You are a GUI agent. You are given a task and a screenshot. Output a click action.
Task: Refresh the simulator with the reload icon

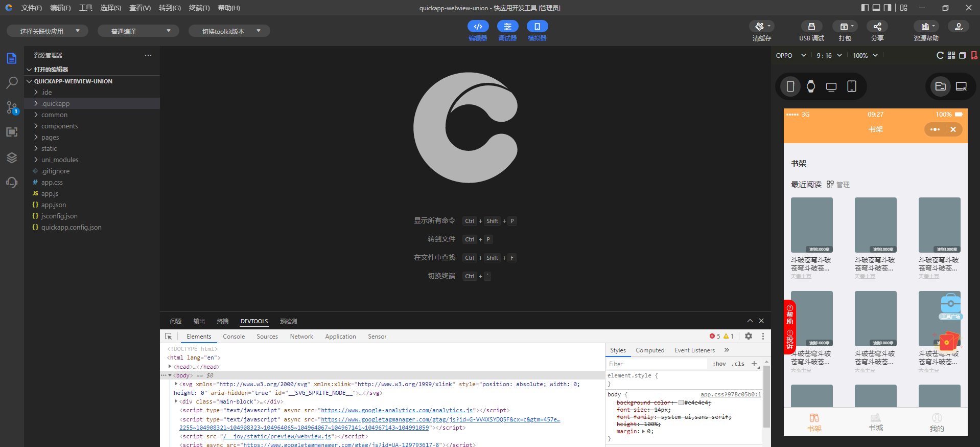(x=940, y=55)
